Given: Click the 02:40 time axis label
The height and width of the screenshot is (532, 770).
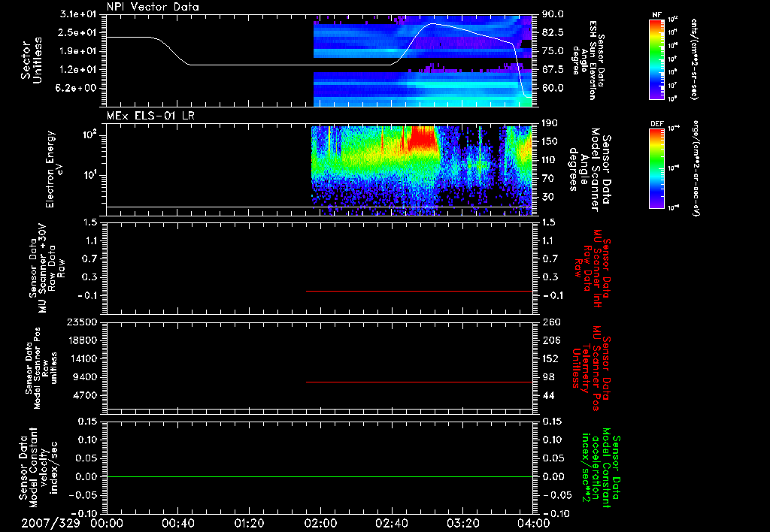Looking at the screenshot, I should coord(391,523).
